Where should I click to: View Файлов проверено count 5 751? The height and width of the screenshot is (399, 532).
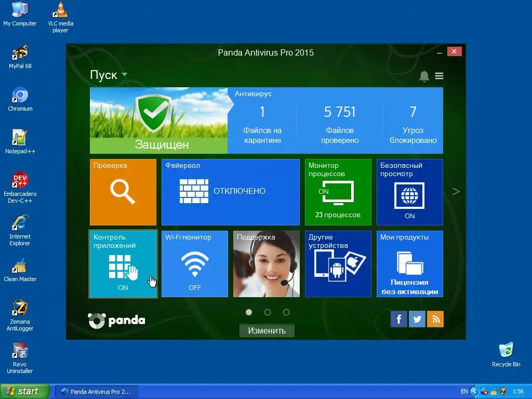340,125
